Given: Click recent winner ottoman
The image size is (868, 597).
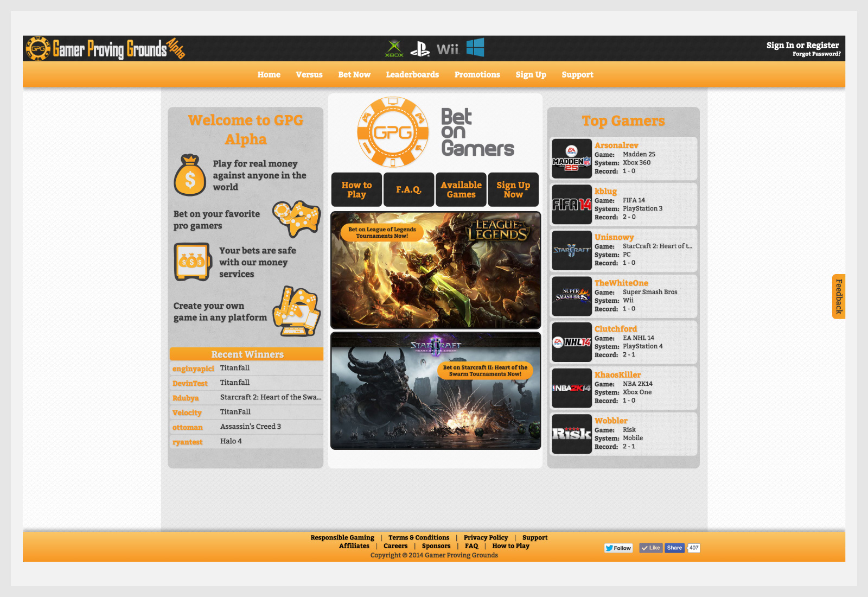Looking at the screenshot, I should click(x=187, y=427).
